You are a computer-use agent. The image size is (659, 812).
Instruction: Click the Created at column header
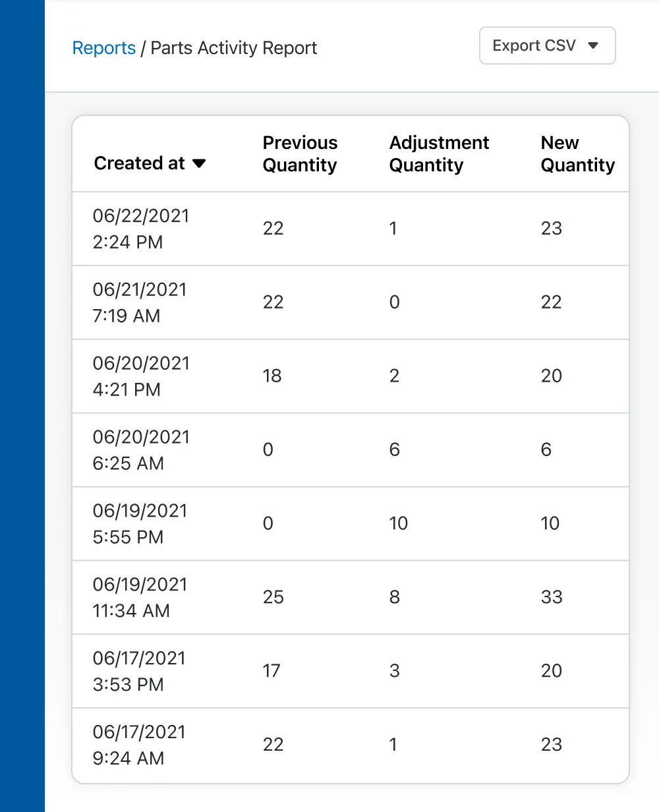pos(140,163)
